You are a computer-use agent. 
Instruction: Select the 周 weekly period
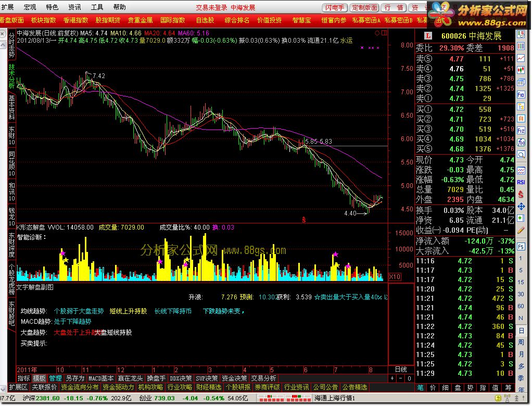click(521, 342)
